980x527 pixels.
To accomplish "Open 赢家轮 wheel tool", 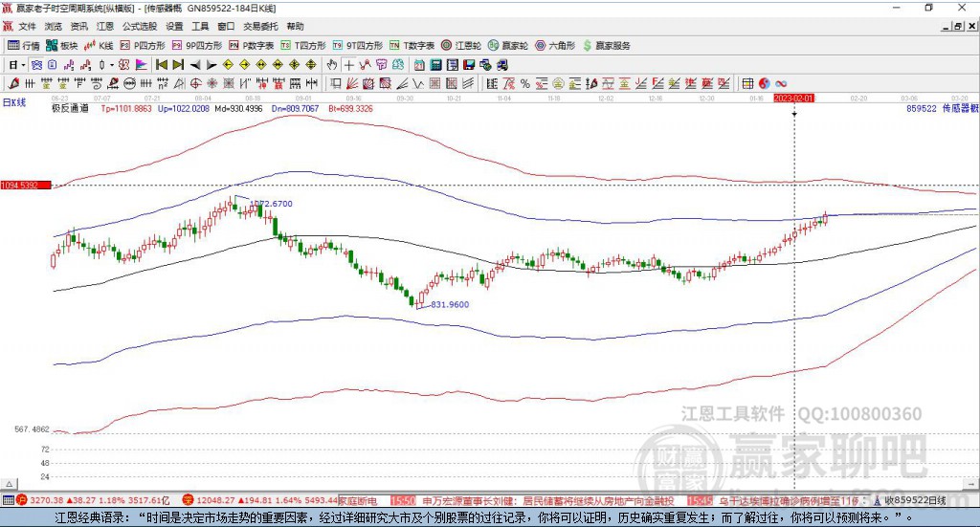I will pos(508,46).
